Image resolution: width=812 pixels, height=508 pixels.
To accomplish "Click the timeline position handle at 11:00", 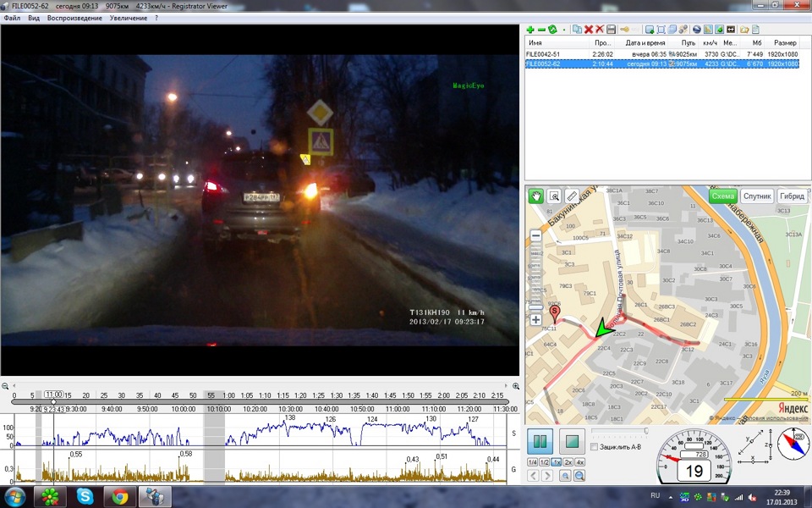I will pos(53,401).
